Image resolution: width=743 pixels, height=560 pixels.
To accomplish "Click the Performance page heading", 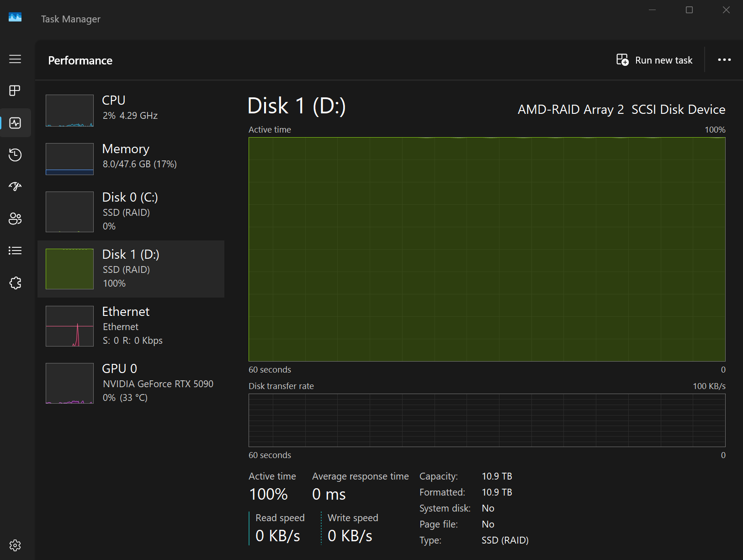I will [x=80, y=60].
